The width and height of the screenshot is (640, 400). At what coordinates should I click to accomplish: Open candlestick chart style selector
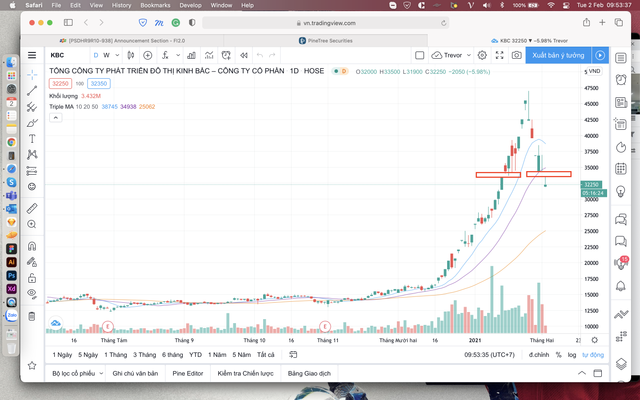point(131,55)
